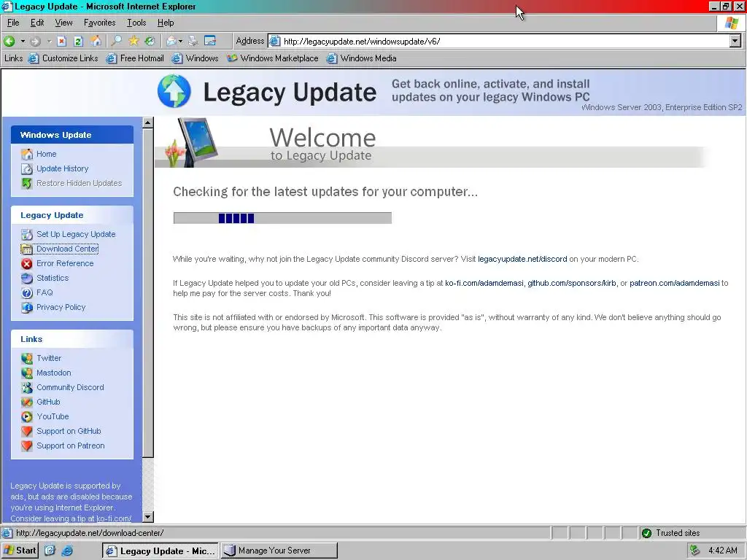Image resolution: width=747 pixels, height=560 pixels.
Task: Open the View menu
Action: coord(63,23)
